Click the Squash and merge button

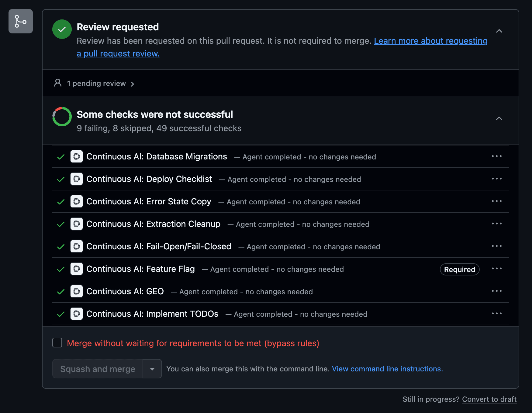(97, 369)
